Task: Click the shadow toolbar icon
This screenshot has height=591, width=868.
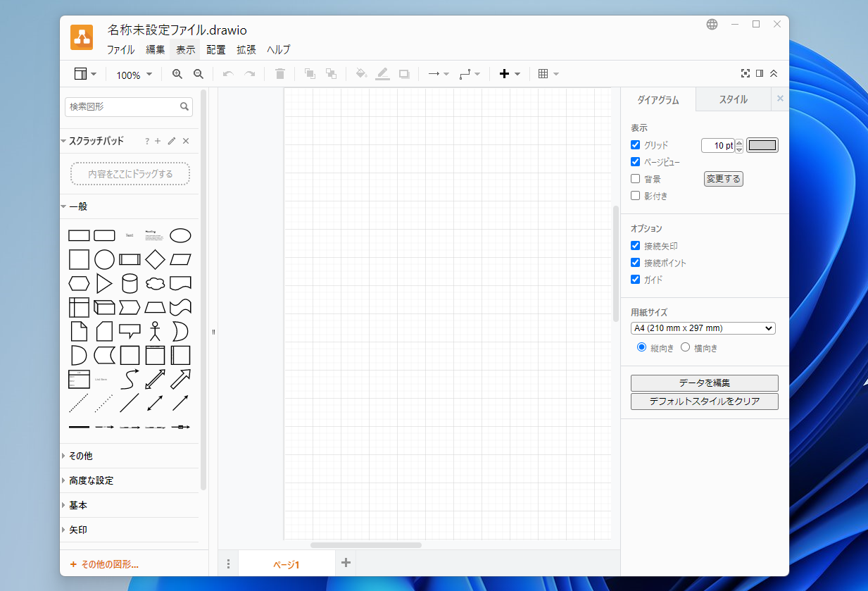Action: 404,74
